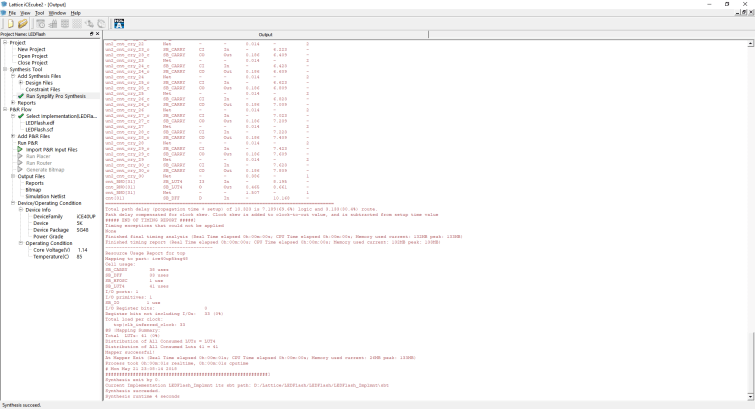Click green checkmark beside Select Implementation
755x409 pixels.
click(20, 116)
